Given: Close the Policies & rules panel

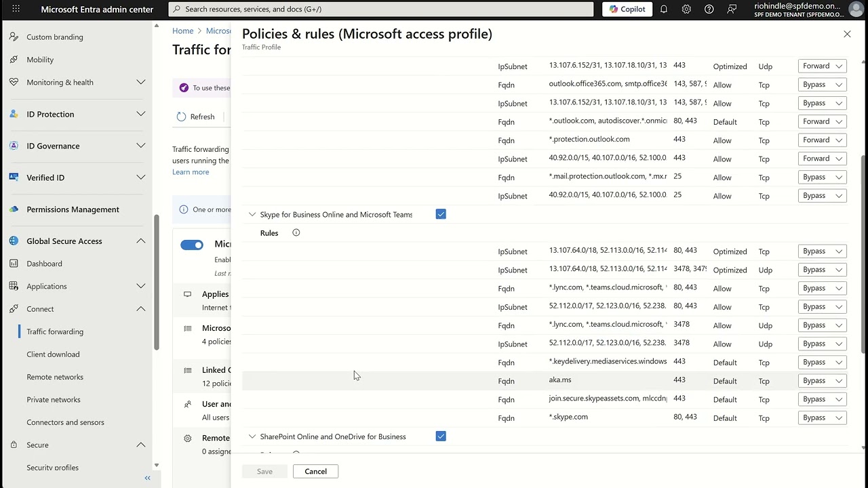Looking at the screenshot, I should tap(847, 34).
